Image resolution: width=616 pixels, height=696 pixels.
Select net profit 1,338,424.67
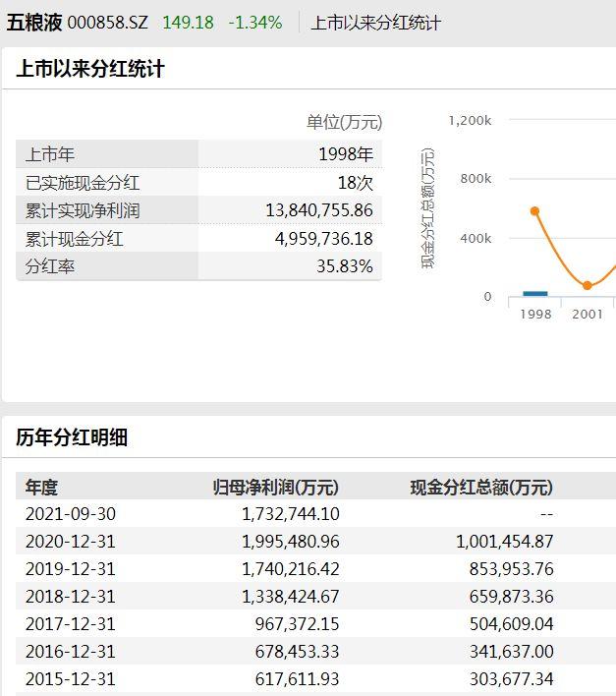(291, 597)
